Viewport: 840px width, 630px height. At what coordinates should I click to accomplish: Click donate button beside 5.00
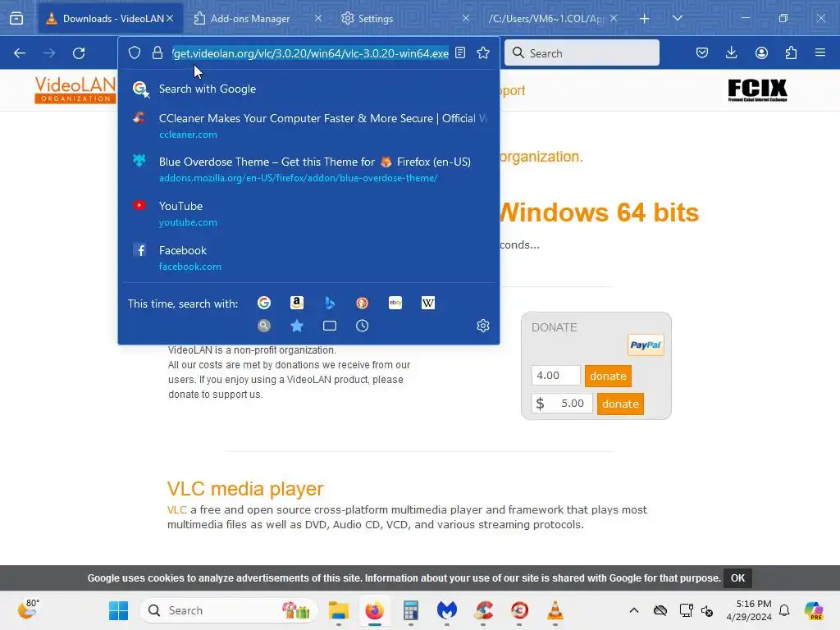[x=620, y=404]
